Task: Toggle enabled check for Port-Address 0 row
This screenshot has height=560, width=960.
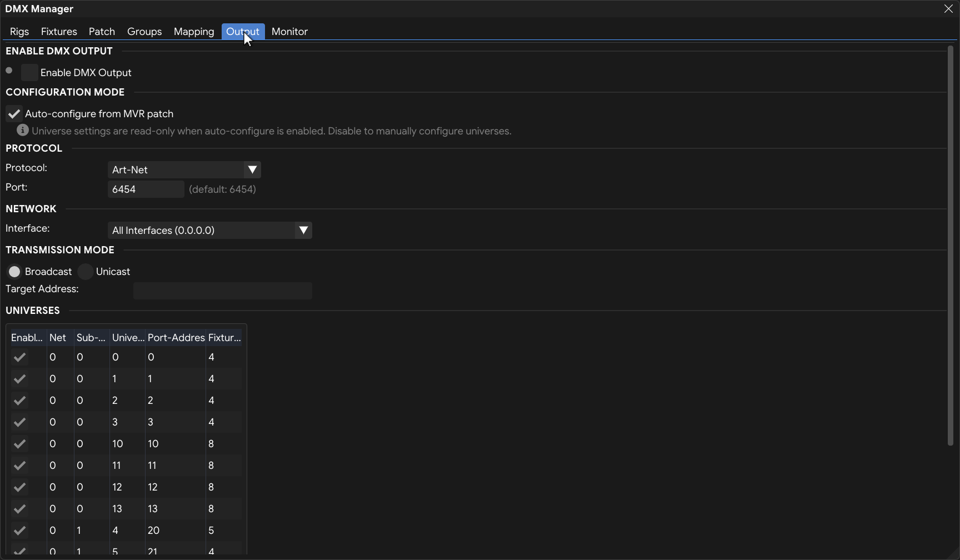Action: point(19,357)
